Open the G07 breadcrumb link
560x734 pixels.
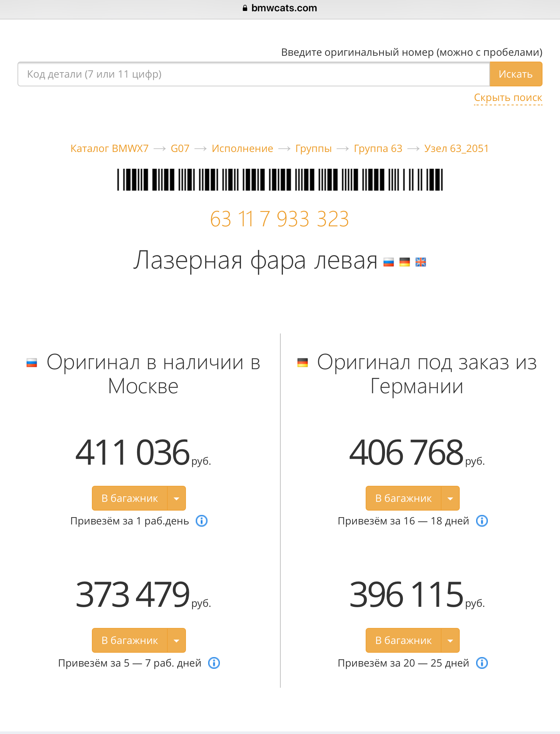pos(180,148)
